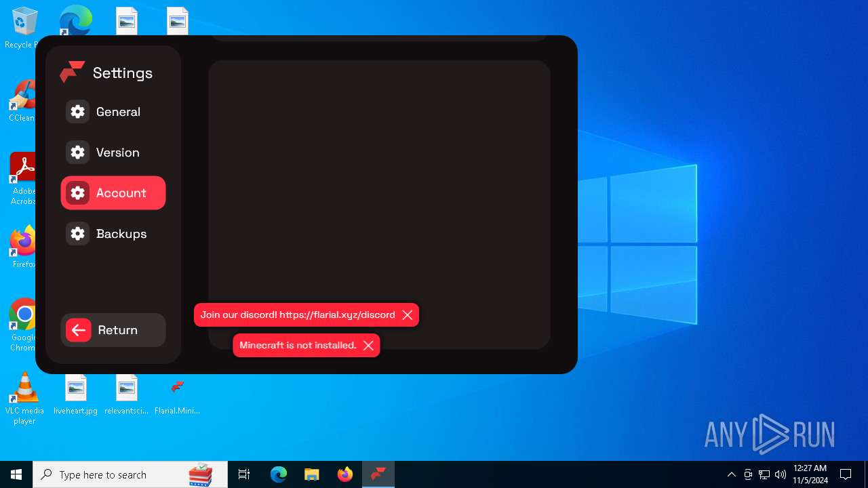868x488 pixels.
Task: Launch Firefox from the taskbar
Action: click(x=345, y=474)
